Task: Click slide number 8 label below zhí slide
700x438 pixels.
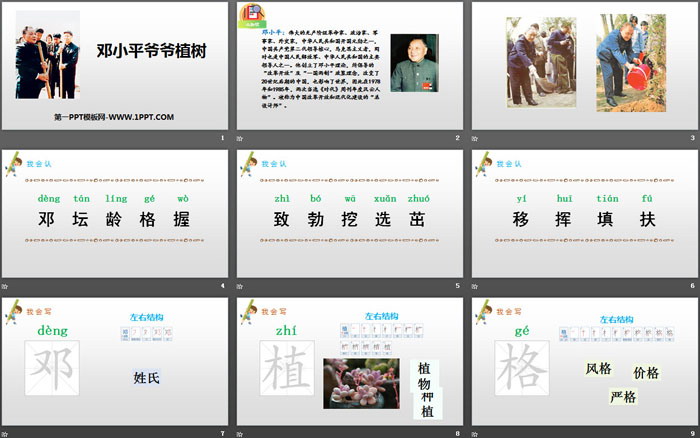Action: [x=457, y=434]
